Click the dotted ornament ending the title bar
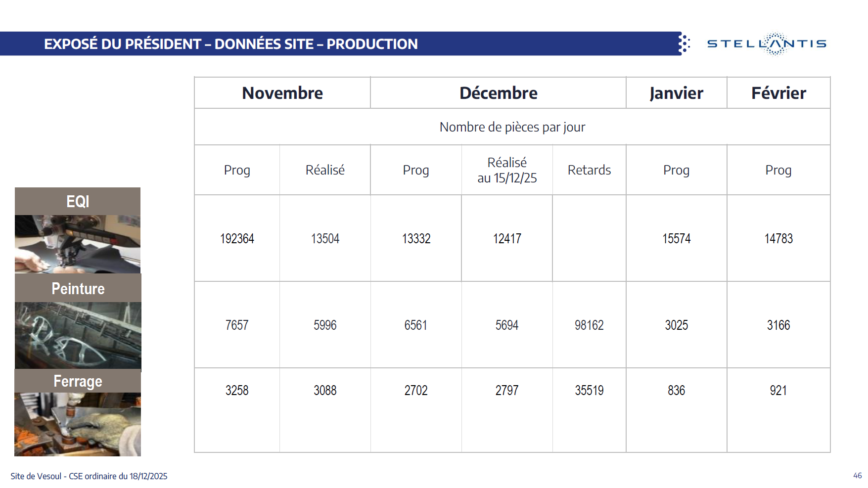 684,44
